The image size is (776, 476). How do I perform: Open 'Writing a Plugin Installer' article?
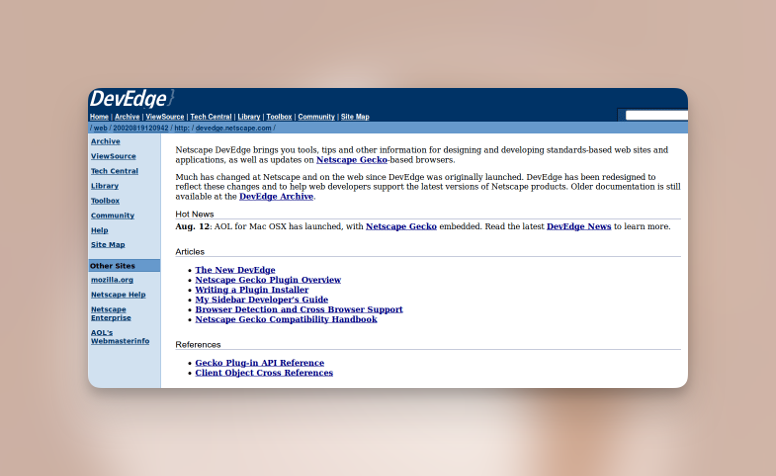tap(252, 290)
